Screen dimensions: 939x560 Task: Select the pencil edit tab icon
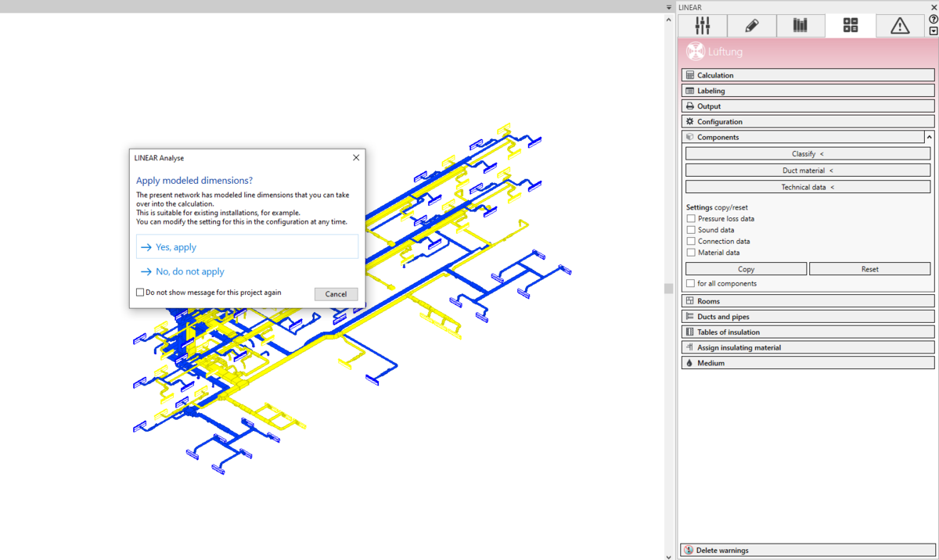pos(751,26)
